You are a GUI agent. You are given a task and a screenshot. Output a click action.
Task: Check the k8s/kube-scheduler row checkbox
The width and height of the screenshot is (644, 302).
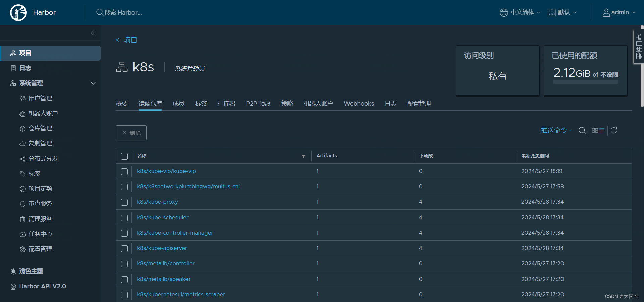coord(124,218)
